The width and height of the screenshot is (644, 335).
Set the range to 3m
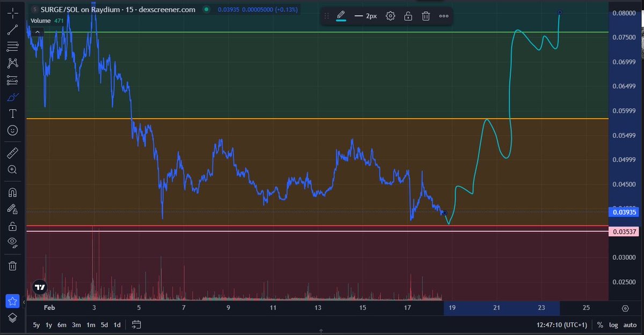click(x=76, y=325)
